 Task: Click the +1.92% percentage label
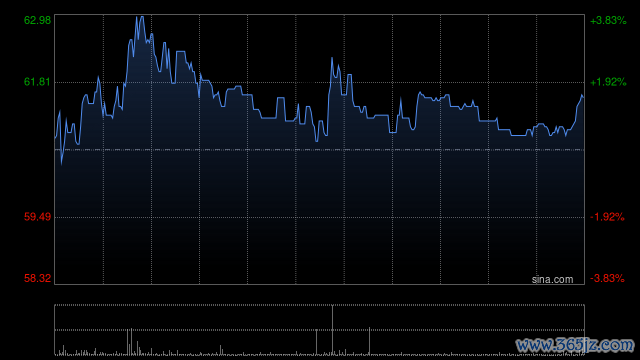click(x=608, y=82)
